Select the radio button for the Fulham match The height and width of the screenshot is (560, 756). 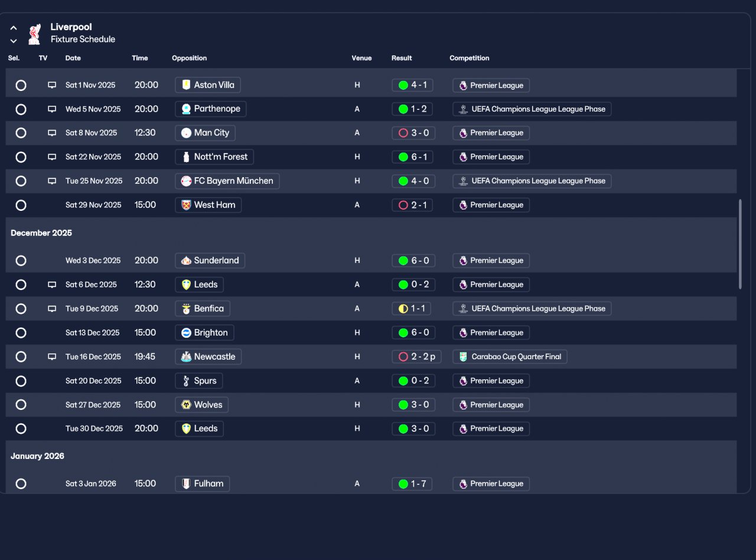pos(21,484)
